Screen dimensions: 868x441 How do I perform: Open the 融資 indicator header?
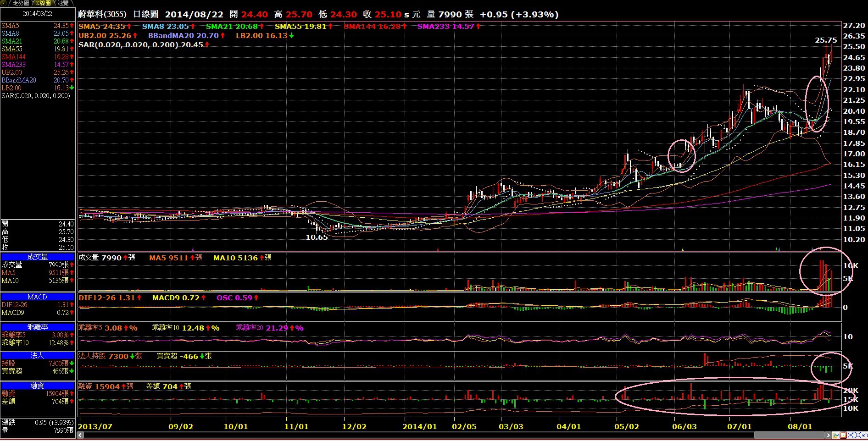[x=38, y=386]
